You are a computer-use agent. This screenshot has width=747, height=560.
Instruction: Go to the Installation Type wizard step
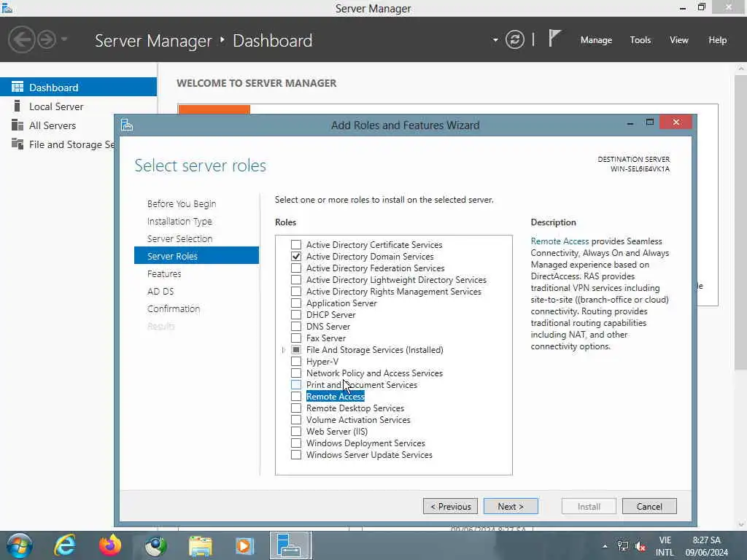pyautogui.click(x=179, y=222)
